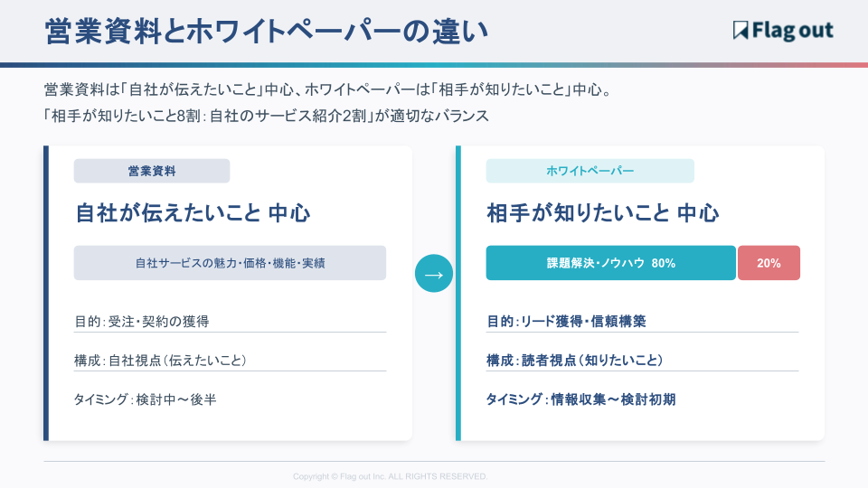Select the ホワイトペーパー label tag
The width and height of the screenshot is (868, 488).
[590, 171]
